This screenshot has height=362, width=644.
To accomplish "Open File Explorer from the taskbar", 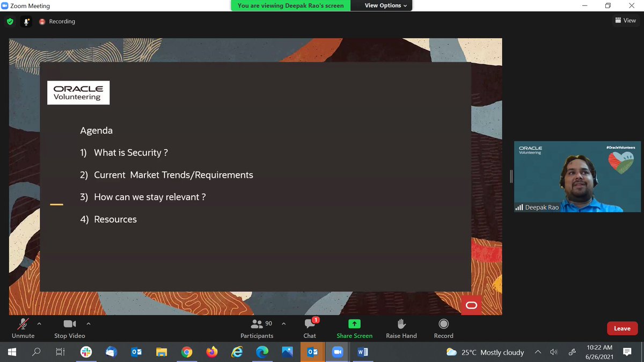I will [x=162, y=352].
